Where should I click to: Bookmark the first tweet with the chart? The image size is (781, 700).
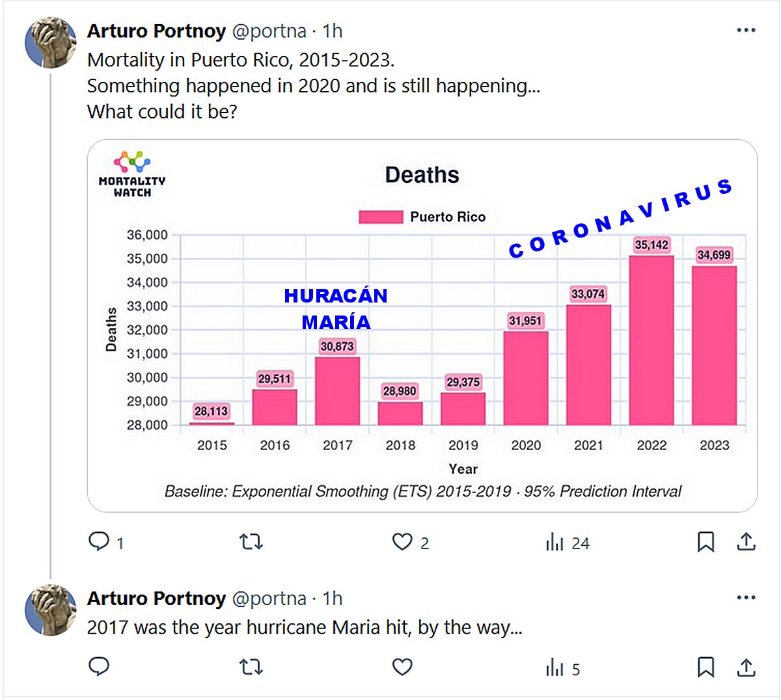click(x=706, y=541)
